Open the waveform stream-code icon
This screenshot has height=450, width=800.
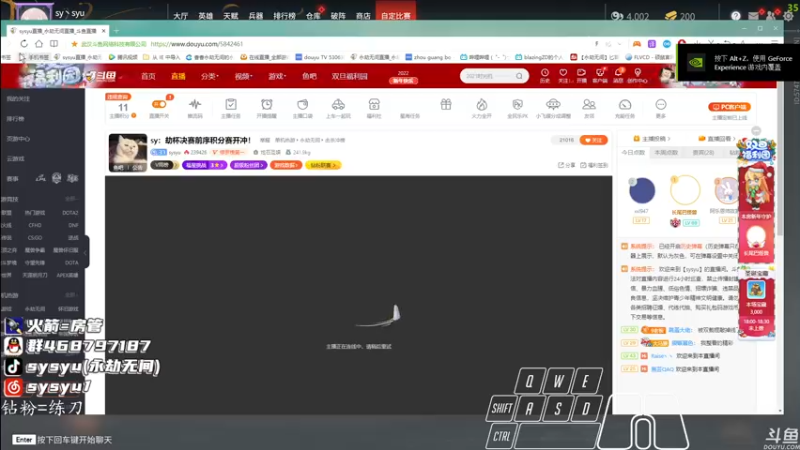tap(195, 105)
